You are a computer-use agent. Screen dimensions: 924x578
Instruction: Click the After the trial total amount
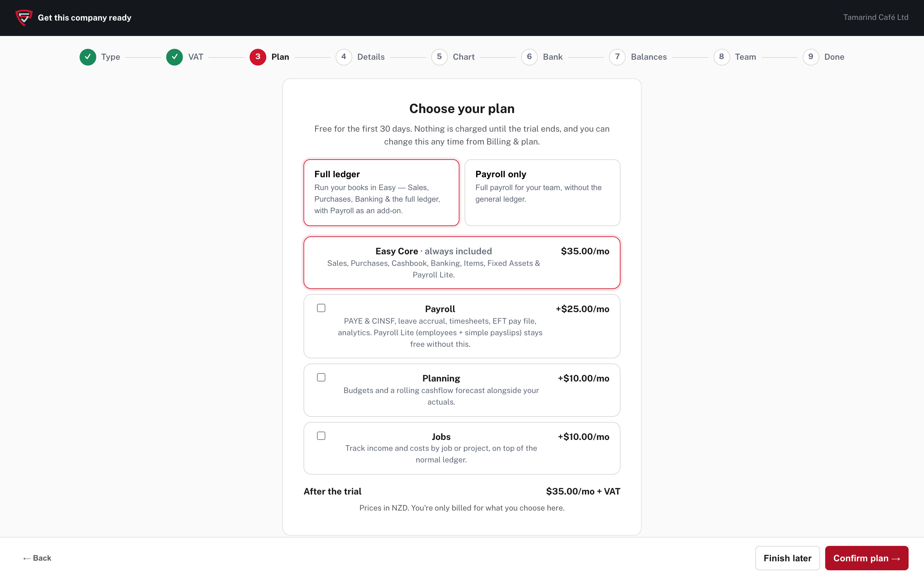(583, 491)
